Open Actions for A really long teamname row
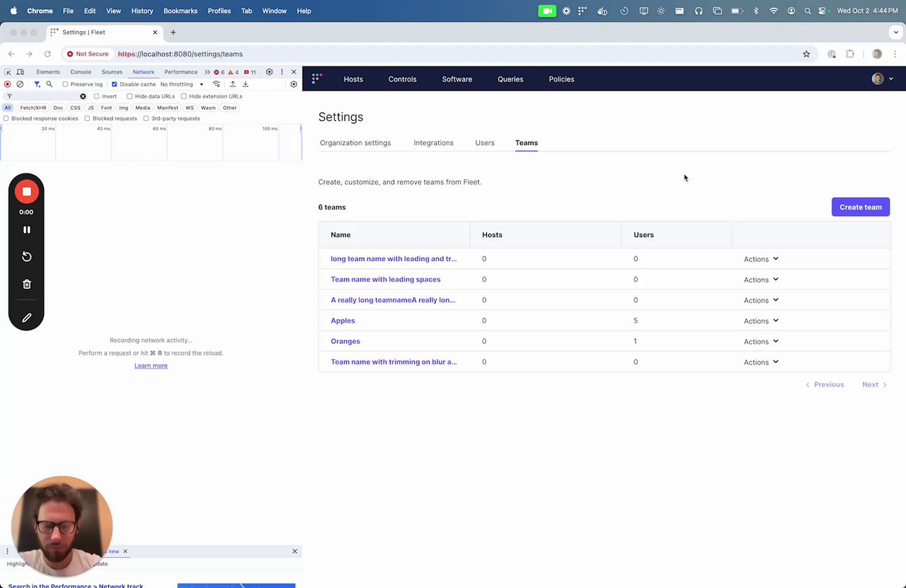The height and width of the screenshot is (588, 906). 761,300
